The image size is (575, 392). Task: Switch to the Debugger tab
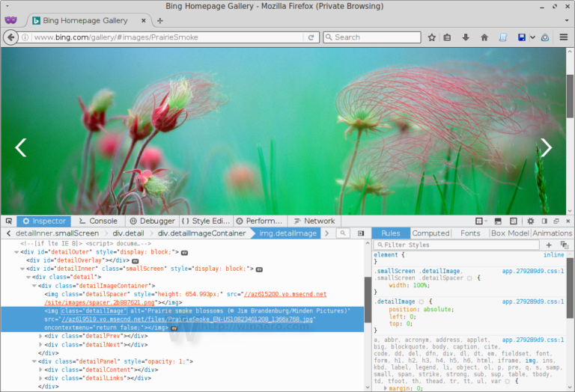click(x=153, y=221)
